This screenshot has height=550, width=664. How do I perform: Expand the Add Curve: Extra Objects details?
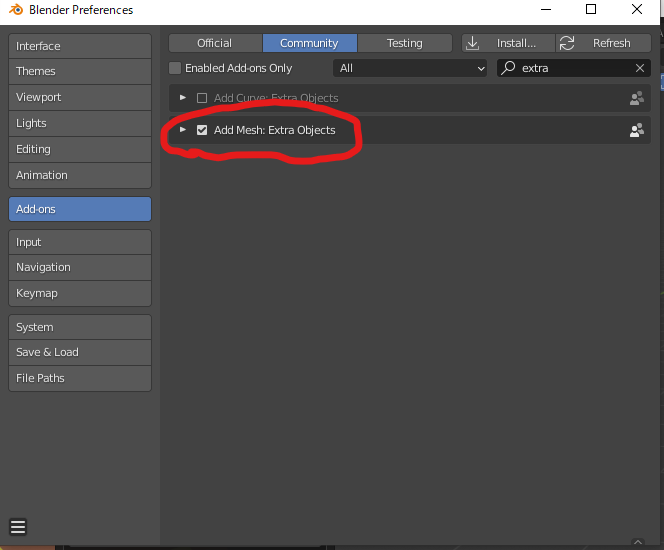pyautogui.click(x=183, y=98)
